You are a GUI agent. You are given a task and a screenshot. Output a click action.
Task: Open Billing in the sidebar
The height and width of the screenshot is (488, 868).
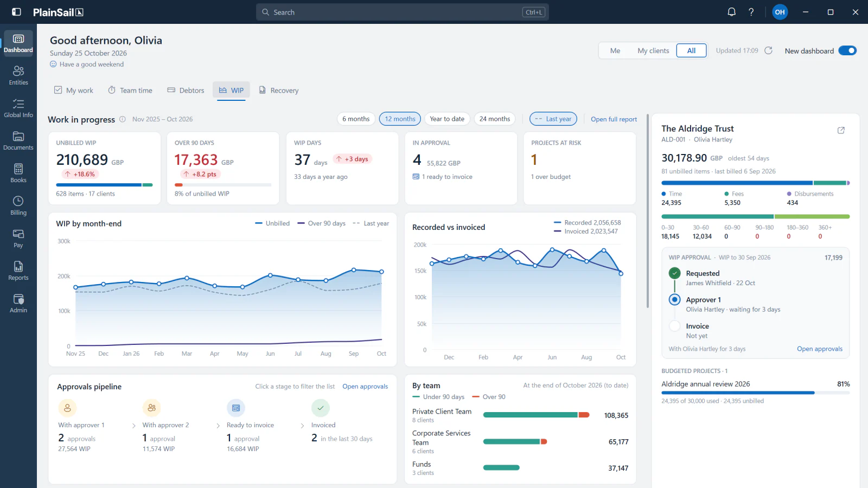click(18, 206)
